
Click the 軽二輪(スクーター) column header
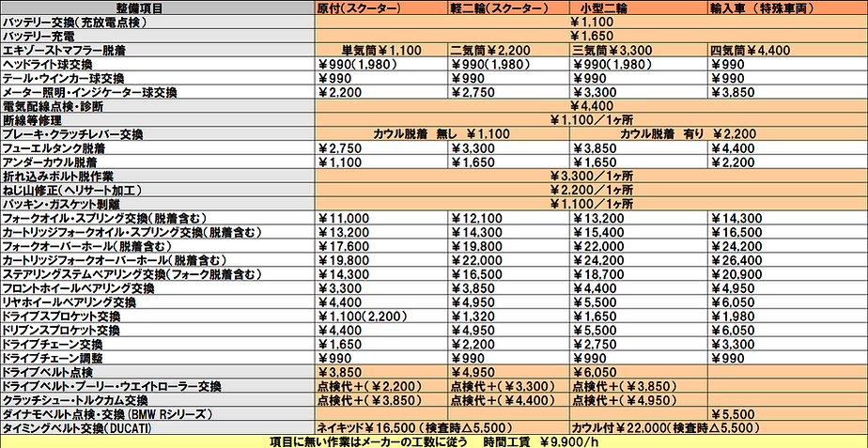click(x=509, y=8)
